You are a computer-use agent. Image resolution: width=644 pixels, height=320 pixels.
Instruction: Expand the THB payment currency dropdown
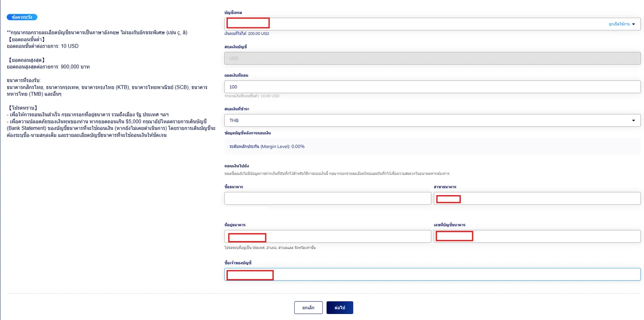[432, 121]
